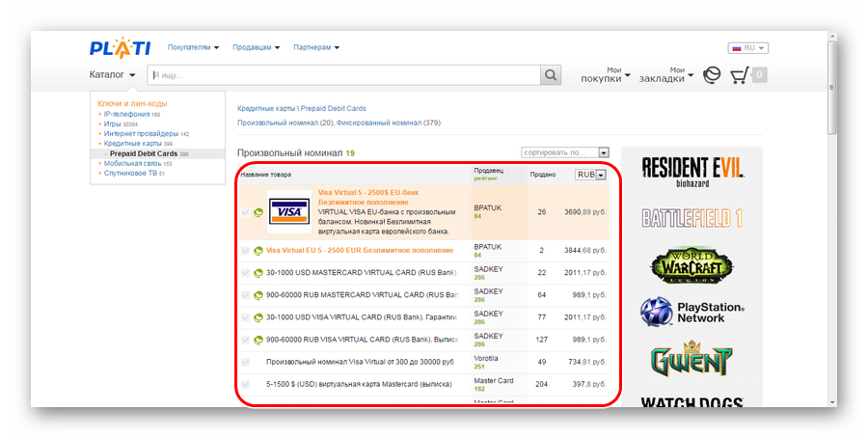
Task: Open the Покупателям dropdown menu
Action: coord(193,47)
